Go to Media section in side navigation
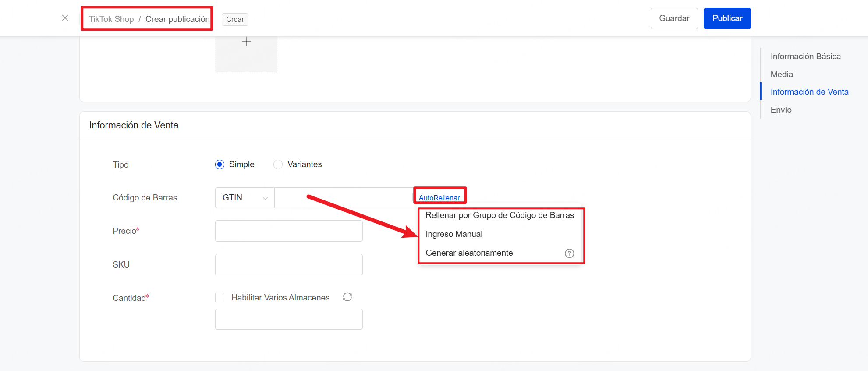Image resolution: width=868 pixels, height=371 pixels. point(782,74)
